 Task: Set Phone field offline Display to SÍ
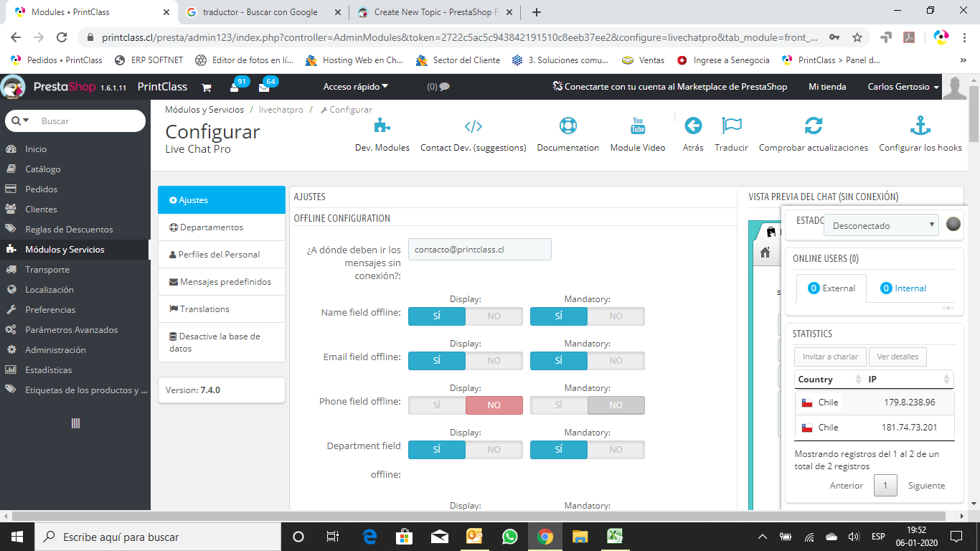(x=437, y=405)
